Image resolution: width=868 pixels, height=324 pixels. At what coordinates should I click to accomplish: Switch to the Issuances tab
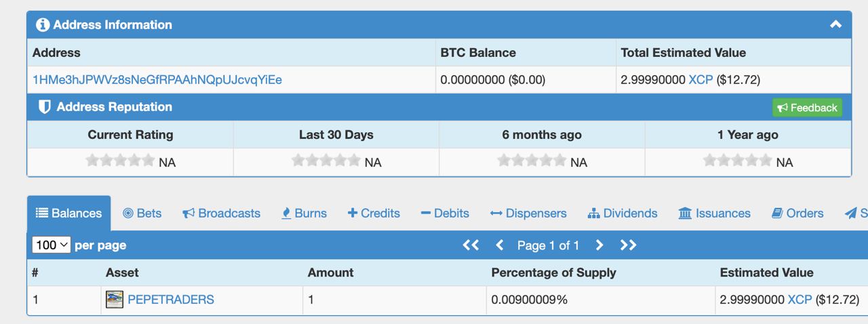[x=715, y=213]
